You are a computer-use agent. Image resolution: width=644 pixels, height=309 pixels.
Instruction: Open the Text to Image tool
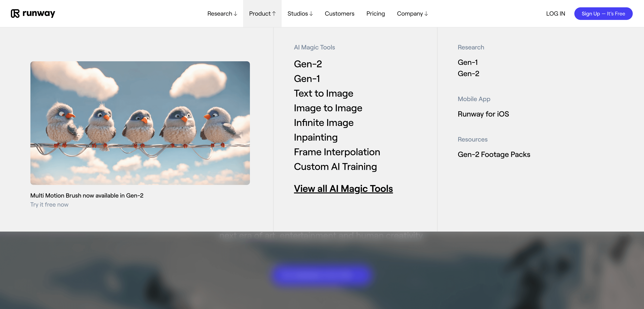point(323,93)
